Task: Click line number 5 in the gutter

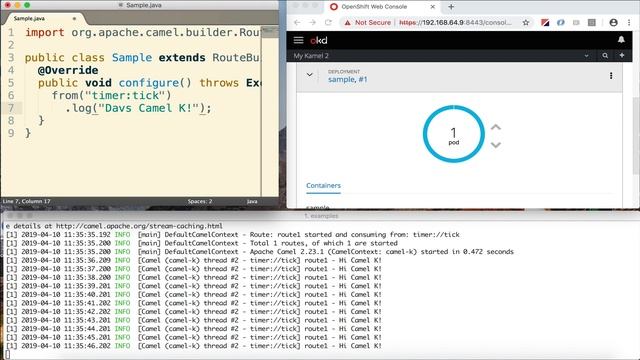Action: [x=11, y=83]
